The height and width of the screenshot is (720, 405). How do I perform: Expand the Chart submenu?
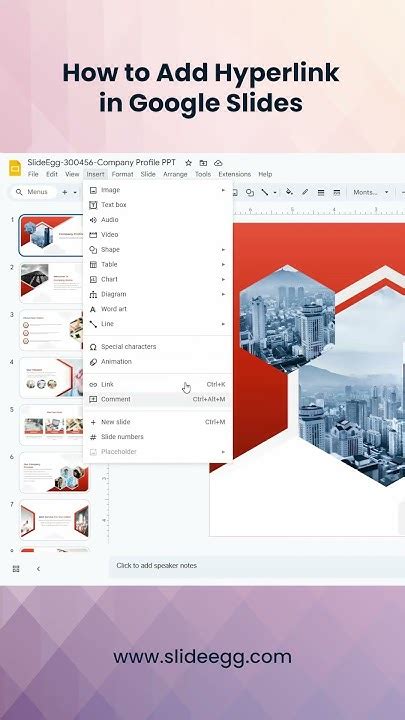point(158,279)
